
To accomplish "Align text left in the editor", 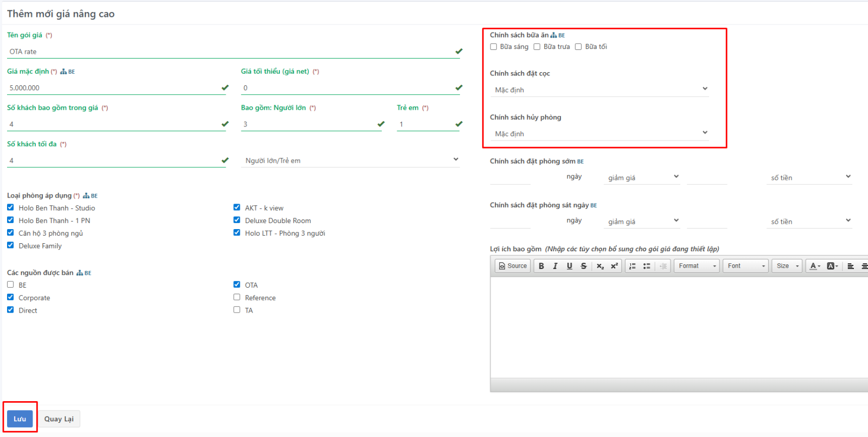I will pyautogui.click(x=851, y=266).
